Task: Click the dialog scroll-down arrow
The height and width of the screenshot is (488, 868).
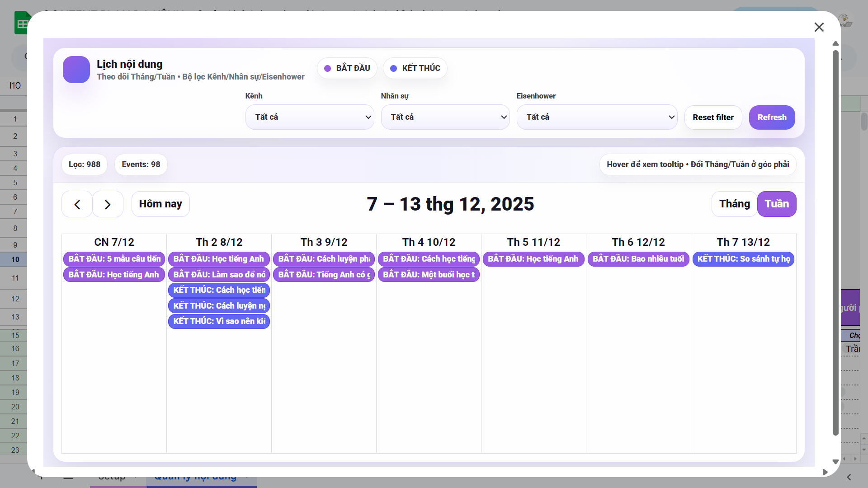Action: pos(835,462)
